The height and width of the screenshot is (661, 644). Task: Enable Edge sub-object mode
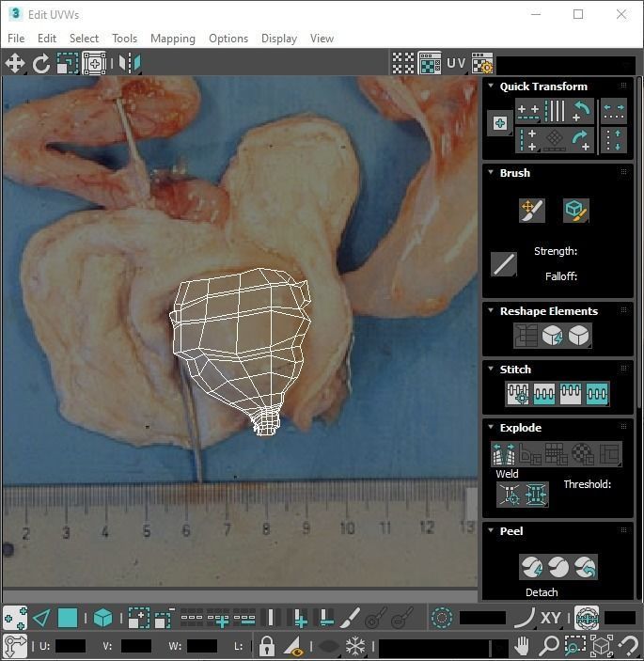tap(41, 619)
